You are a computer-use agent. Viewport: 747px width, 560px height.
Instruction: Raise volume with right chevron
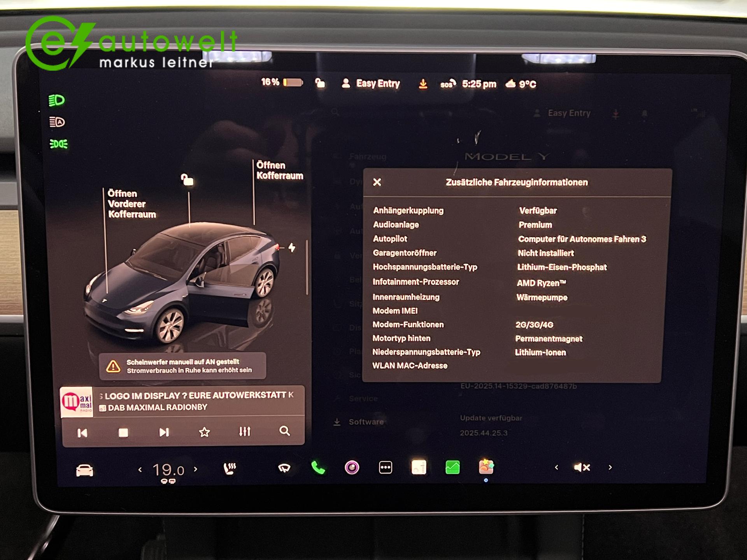[610, 467]
